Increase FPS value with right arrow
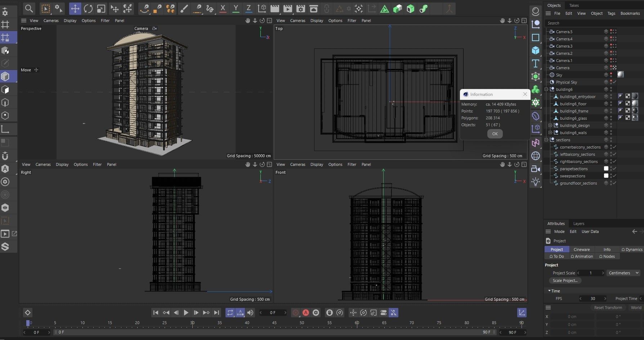 [605, 299]
